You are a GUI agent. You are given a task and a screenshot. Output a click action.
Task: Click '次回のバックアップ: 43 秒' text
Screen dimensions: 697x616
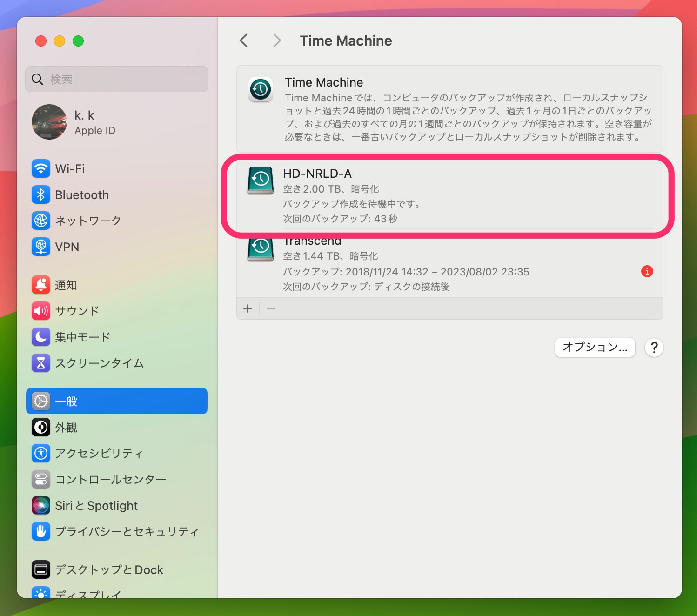(340, 219)
